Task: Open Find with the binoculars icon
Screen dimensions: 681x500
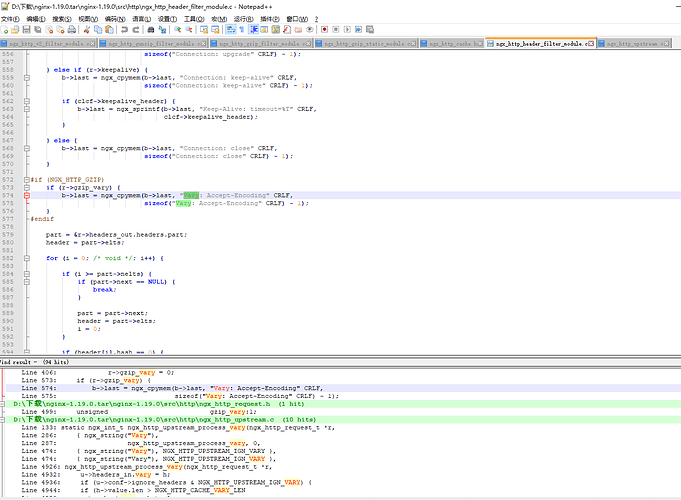Action: 151,30
